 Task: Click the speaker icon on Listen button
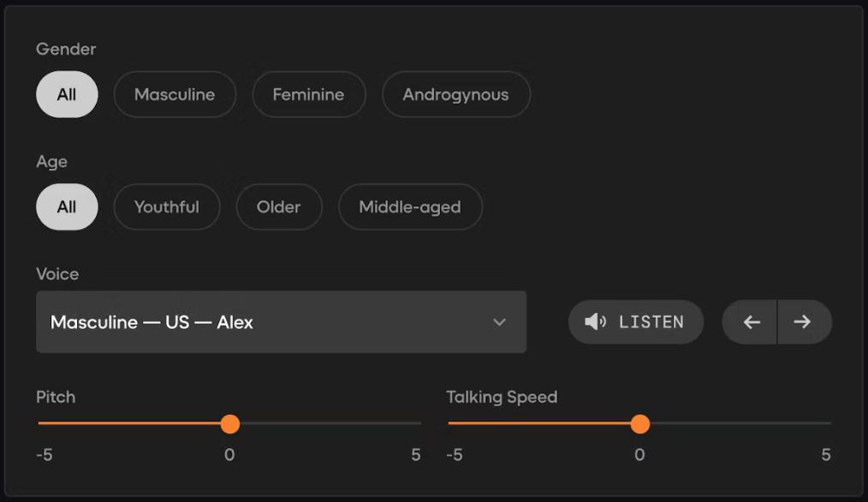click(x=595, y=322)
